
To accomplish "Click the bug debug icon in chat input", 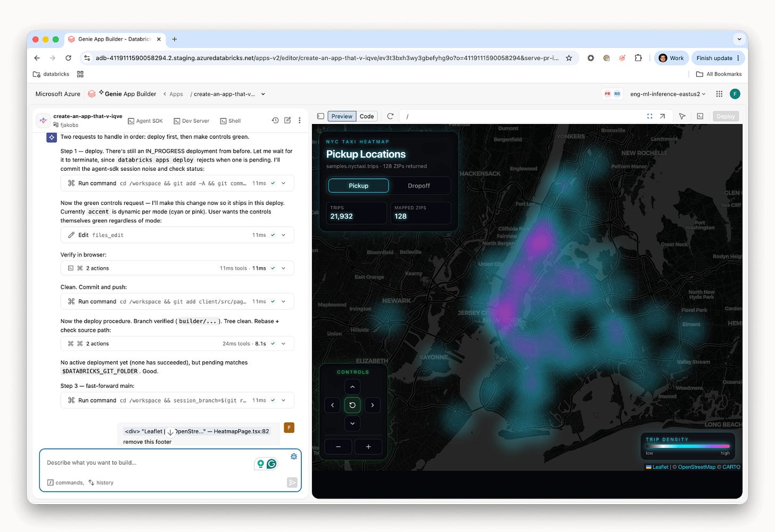I will (x=294, y=456).
